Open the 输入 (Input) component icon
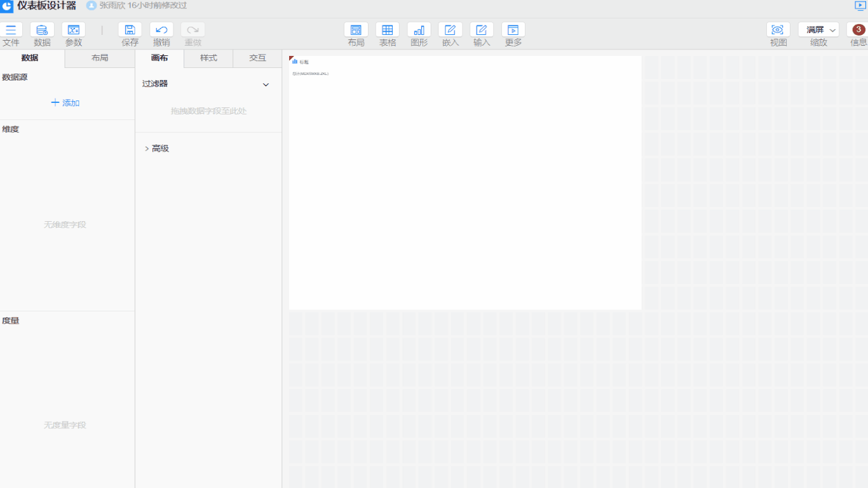The height and width of the screenshot is (488, 868). coord(482,30)
